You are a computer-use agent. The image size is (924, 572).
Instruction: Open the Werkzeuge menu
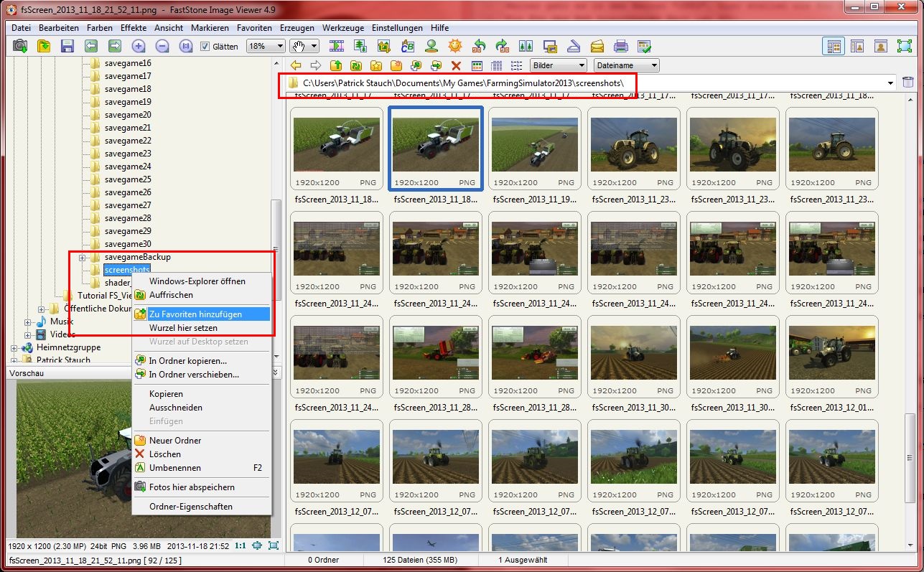pyautogui.click(x=344, y=27)
